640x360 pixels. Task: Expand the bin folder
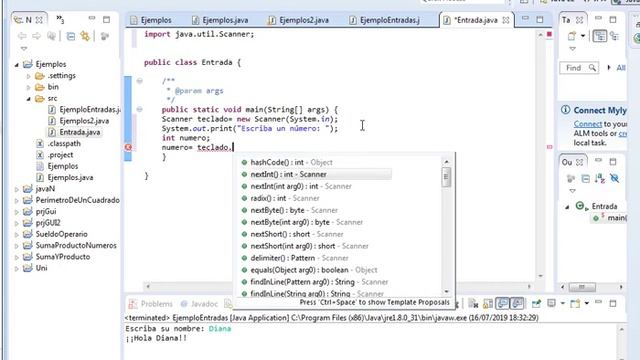point(29,87)
